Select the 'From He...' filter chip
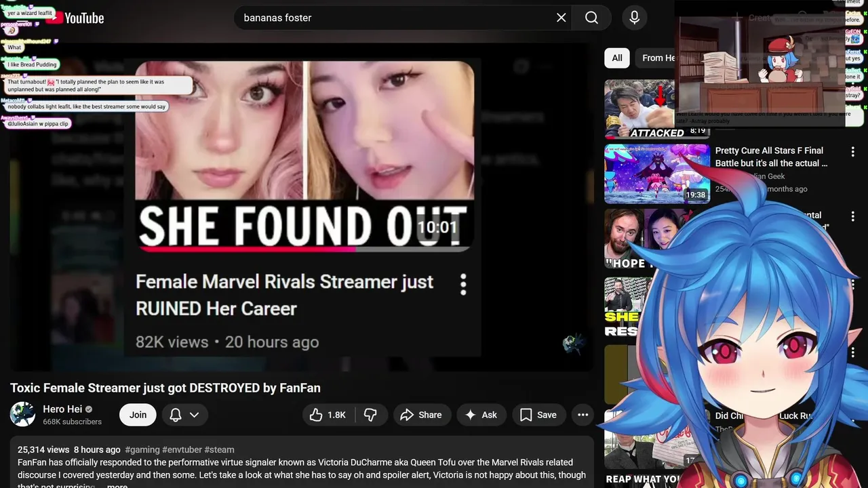The image size is (868, 488). 658,58
